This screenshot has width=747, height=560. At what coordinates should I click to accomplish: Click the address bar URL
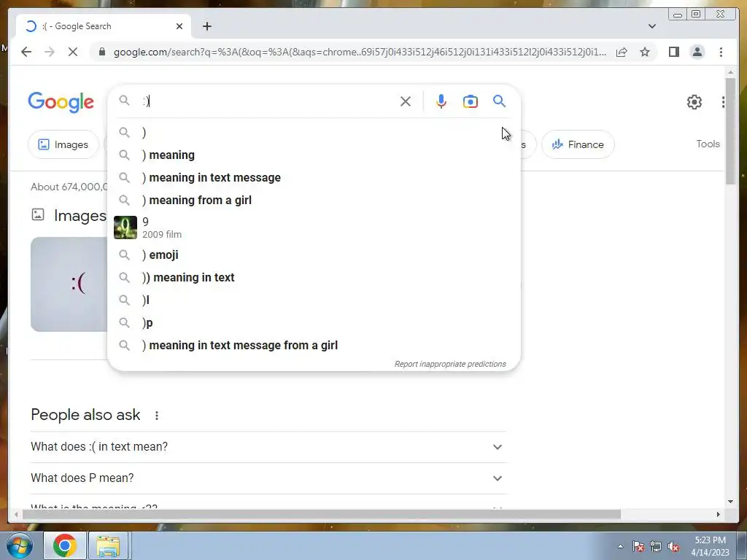point(360,52)
